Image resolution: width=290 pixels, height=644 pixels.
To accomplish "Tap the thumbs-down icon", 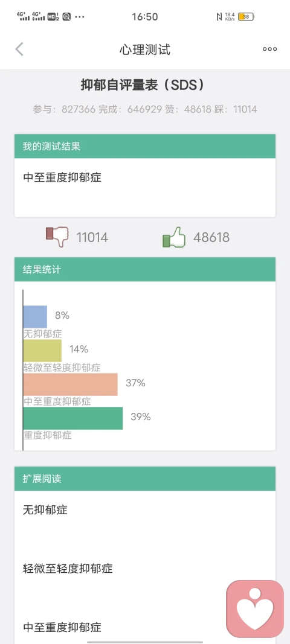I will click(x=57, y=237).
